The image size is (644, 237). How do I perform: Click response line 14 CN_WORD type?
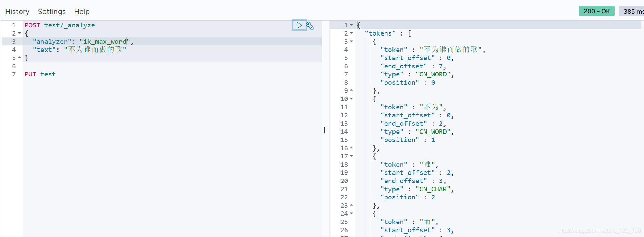tap(417, 132)
